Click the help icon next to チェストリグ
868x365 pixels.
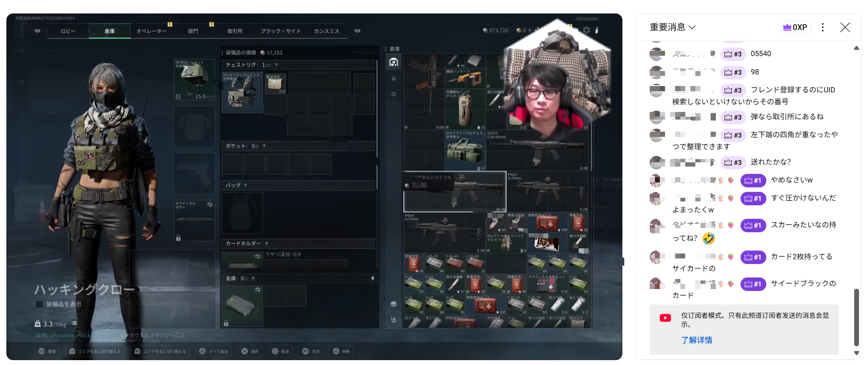276,65
